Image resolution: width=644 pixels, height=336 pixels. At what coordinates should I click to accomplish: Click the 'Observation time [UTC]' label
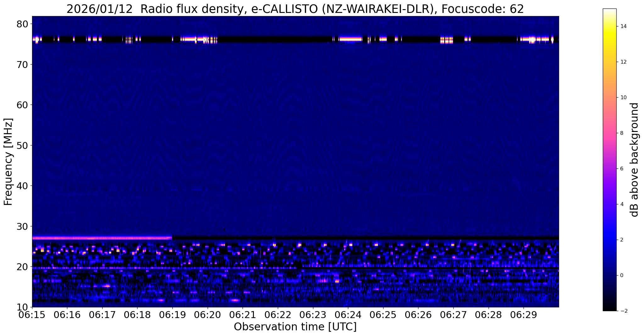(x=295, y=327)
